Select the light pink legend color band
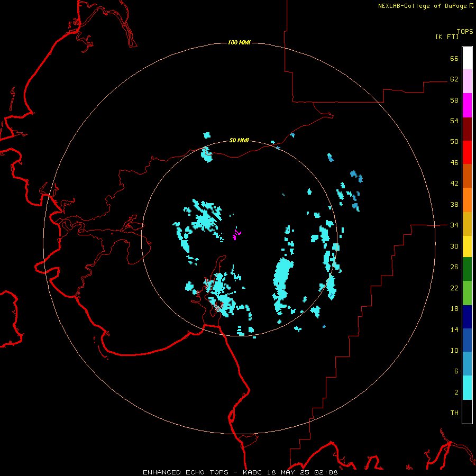 467,81
